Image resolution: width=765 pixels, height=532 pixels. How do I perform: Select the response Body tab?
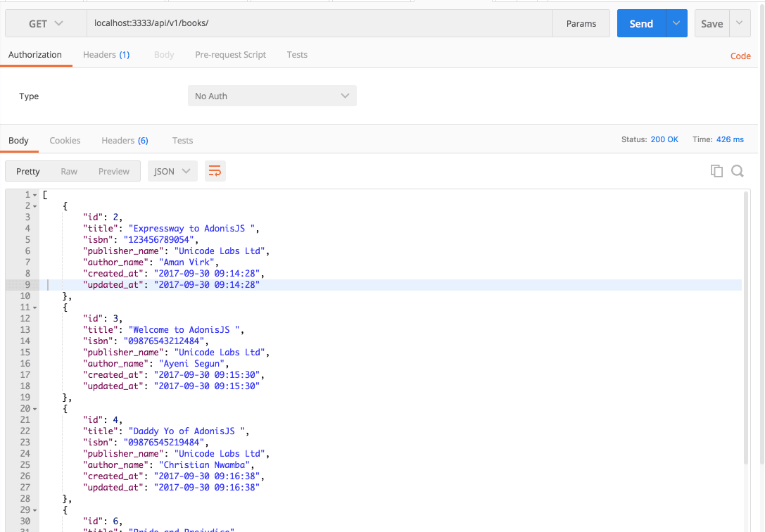[x=18, y=141]
